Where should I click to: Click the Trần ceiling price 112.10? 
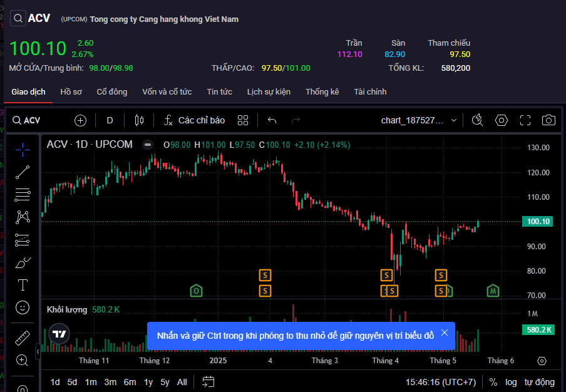pos(350,54)
